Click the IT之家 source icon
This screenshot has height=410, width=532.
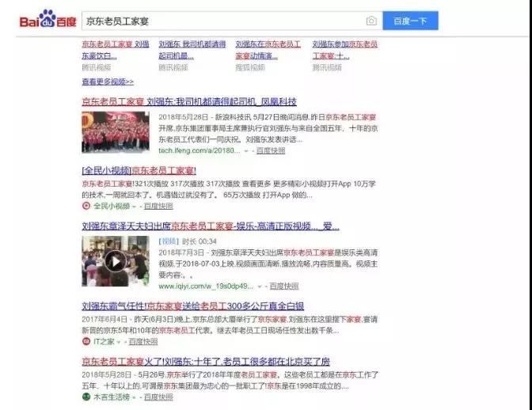(86, 341)
